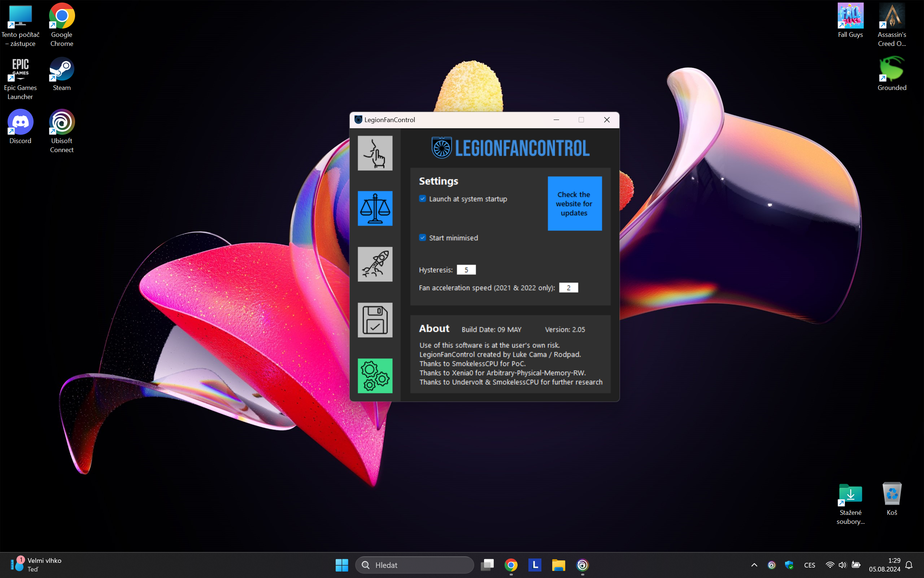Open the blue L app on taskbar
Screen dimensions: 924x578
[x=535, y=565]
